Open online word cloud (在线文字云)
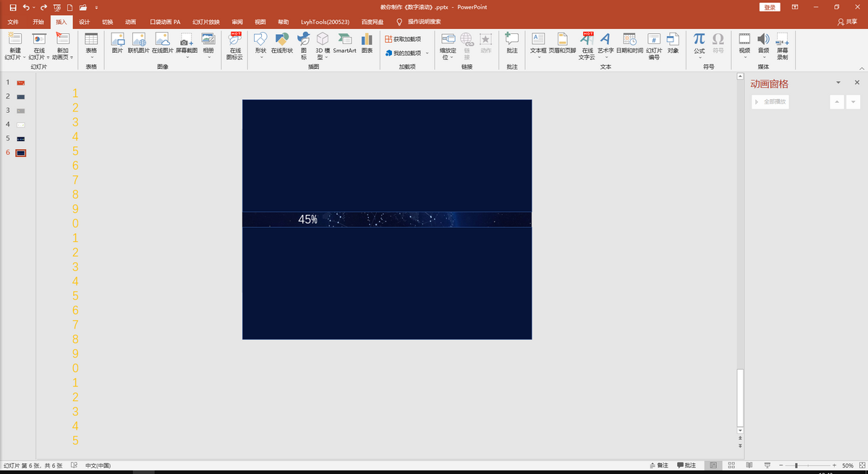This screenshot has width=868, height=474. [x=587, y=46]
